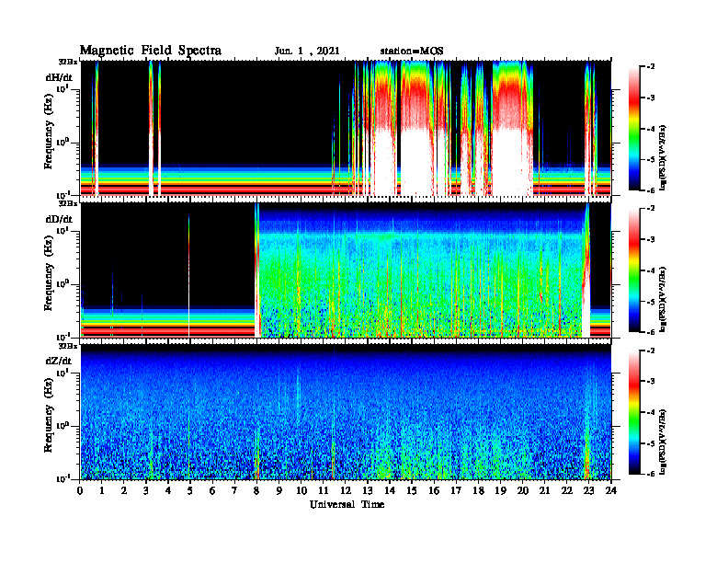Image resolution: width=728 pixels, height=563 pixels.
Task: Click the hour 18 tick label on time axis
Action: [478, 491]
